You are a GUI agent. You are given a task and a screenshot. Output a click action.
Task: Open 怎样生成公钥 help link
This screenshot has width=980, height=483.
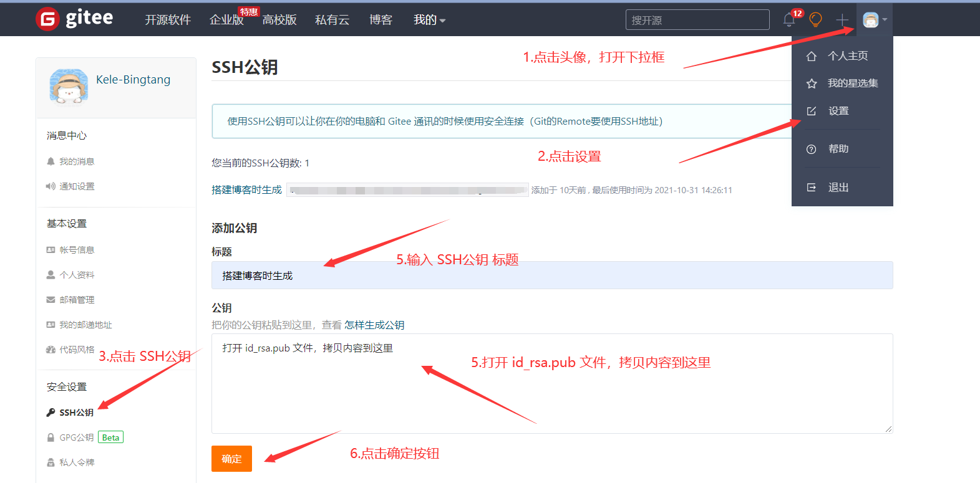click(x=374, y=325)
